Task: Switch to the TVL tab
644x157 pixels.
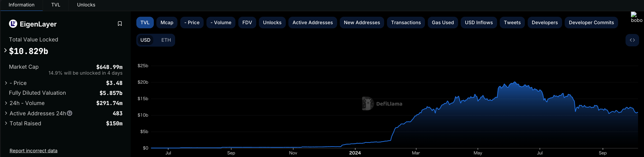Action: (x=56, y=5)
